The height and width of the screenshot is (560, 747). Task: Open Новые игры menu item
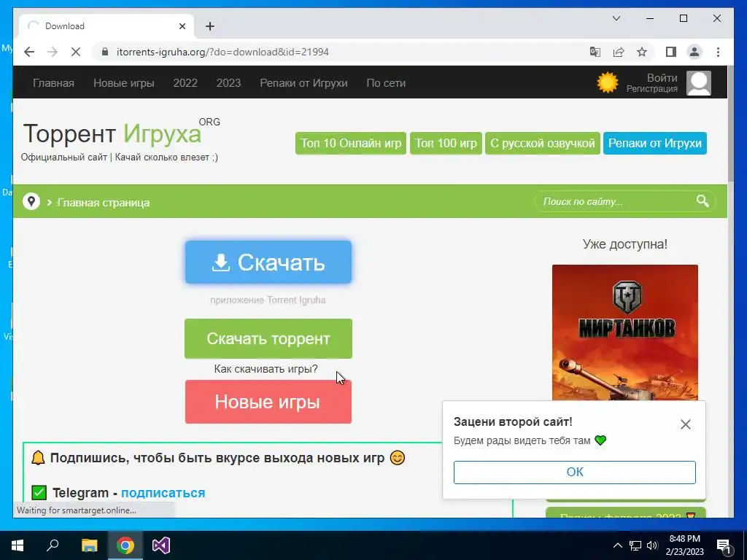click(124, 83)
